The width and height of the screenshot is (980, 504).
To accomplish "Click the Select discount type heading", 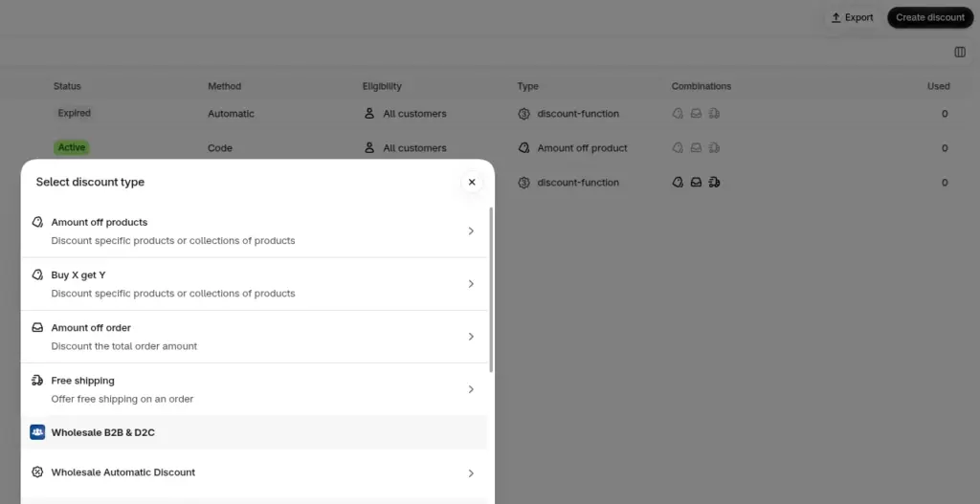I will (90, 182).
